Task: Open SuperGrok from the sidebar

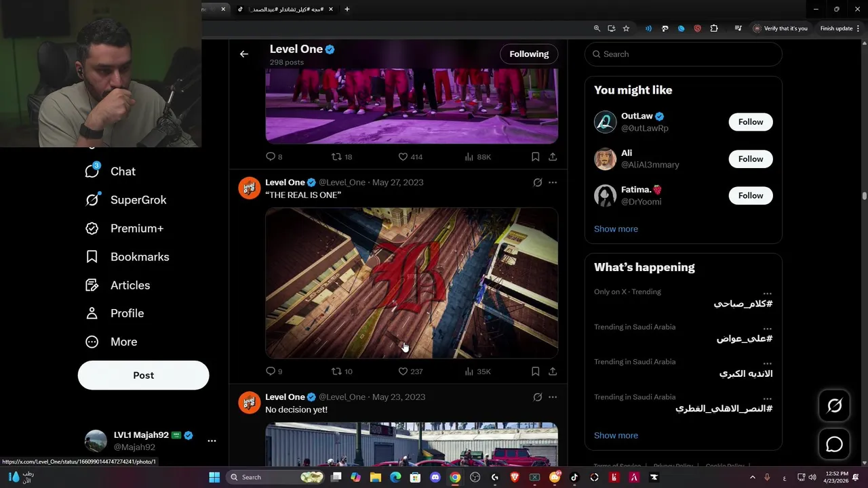Action: pyautogui.click(x=126, y=200)
